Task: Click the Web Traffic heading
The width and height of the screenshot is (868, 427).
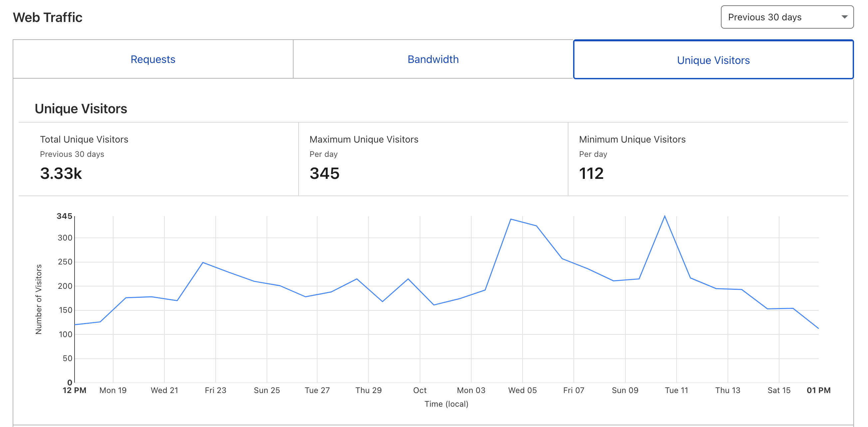Action: (48, 17)
